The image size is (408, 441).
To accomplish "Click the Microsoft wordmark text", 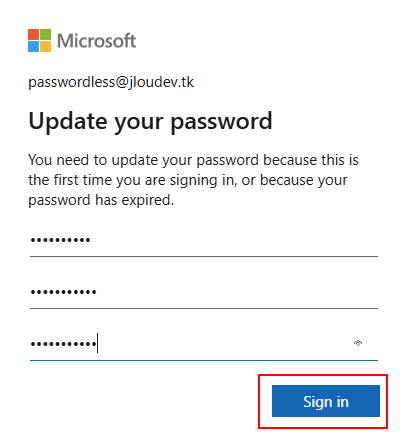I will 96,41.
